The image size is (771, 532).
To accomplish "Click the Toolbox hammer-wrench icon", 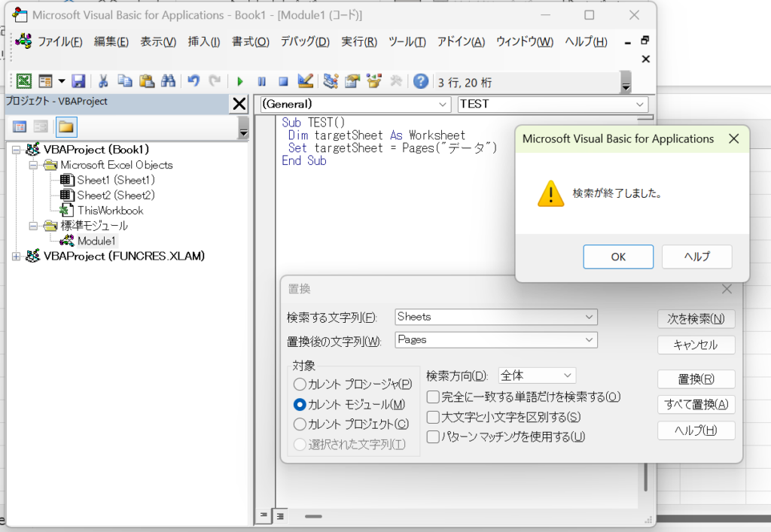I will coord(396,81).
